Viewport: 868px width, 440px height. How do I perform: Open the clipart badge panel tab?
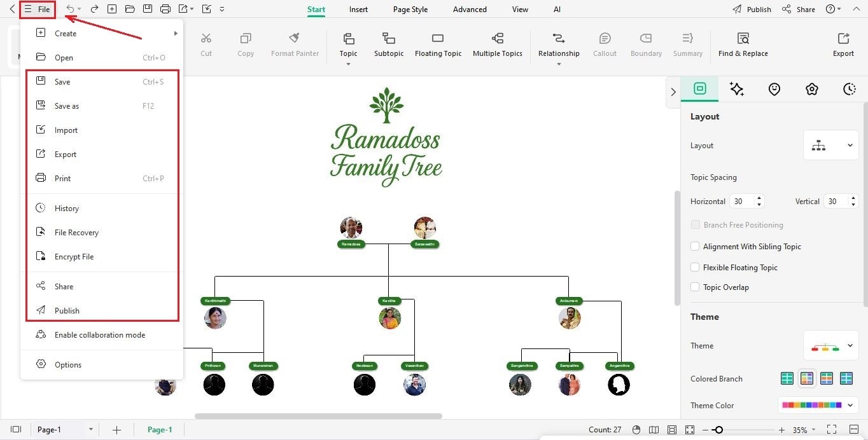click(811, 89)
